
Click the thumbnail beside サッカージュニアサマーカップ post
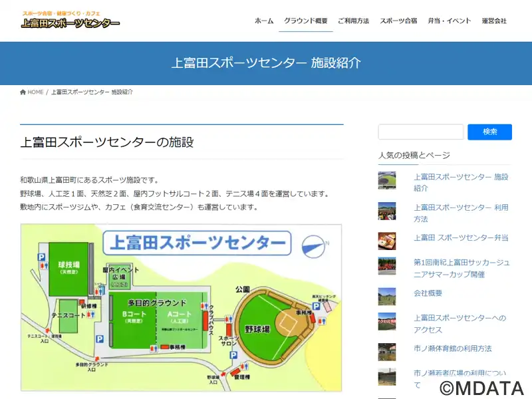point(387,266)
